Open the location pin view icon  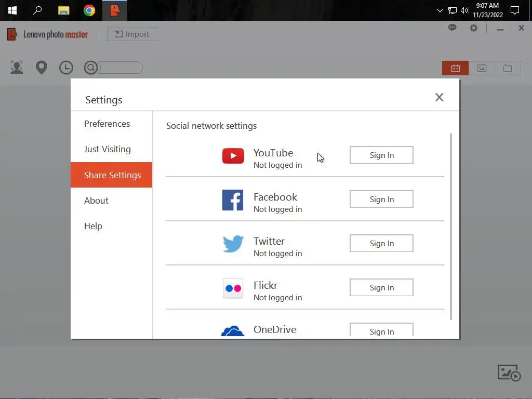(42, 68)
